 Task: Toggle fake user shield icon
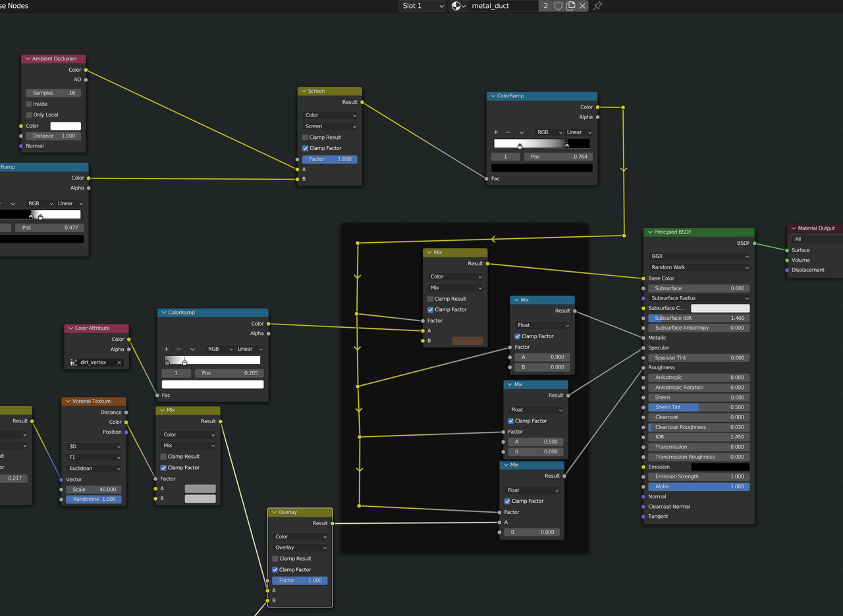click(x=558, y=6)
